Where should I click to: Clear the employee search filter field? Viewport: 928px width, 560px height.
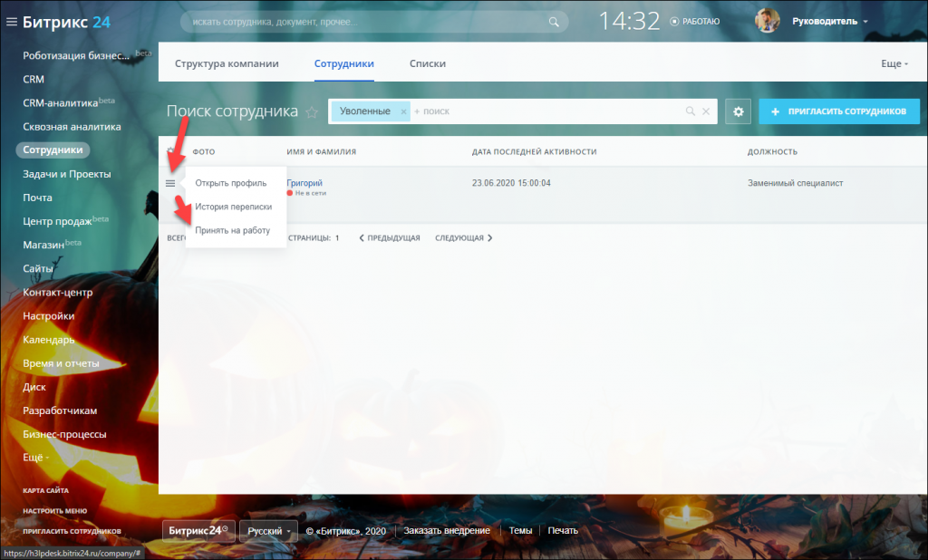click(x=706, y=111)
